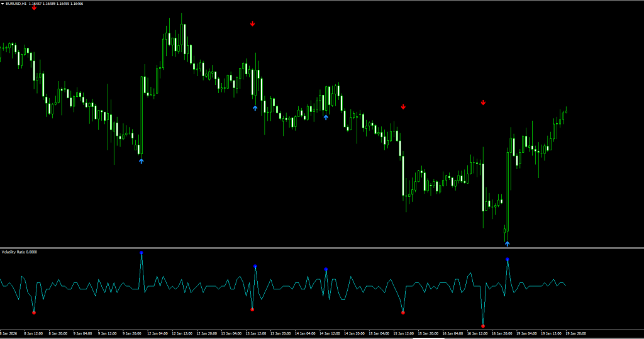Click the 12 Jan 20:00 time axis label
This screenshot has width=644, height=339.
pyautogui.click(x=207, y=334)
